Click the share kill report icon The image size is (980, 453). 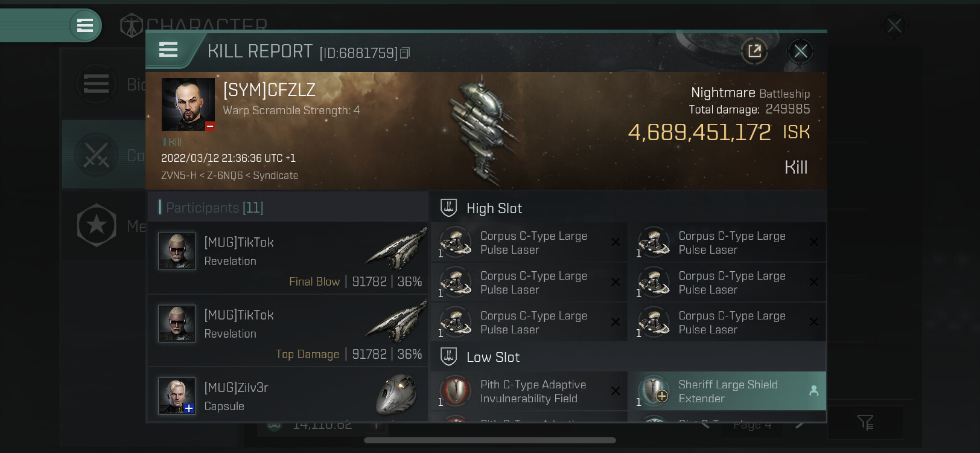754,51
